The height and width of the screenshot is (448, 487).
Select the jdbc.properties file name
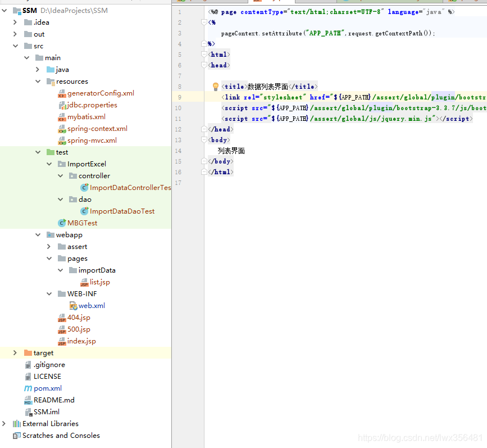(x=92, y=105)
